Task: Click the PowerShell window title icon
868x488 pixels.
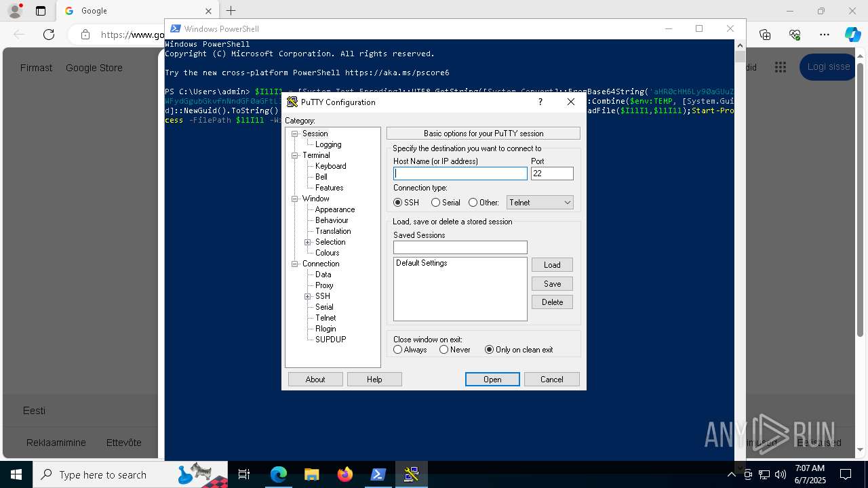Action: point(175,28)
